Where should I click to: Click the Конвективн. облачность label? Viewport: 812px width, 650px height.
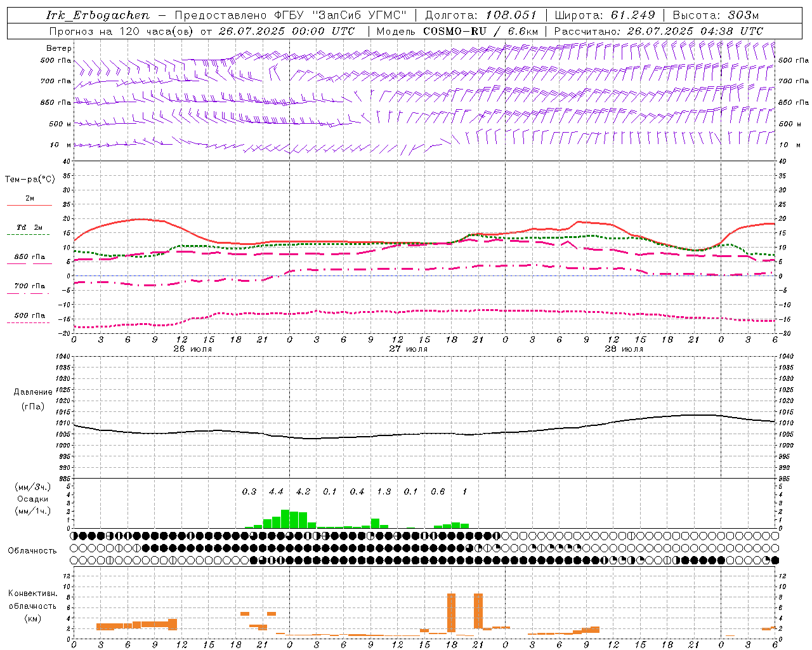[x=32, y=600]
